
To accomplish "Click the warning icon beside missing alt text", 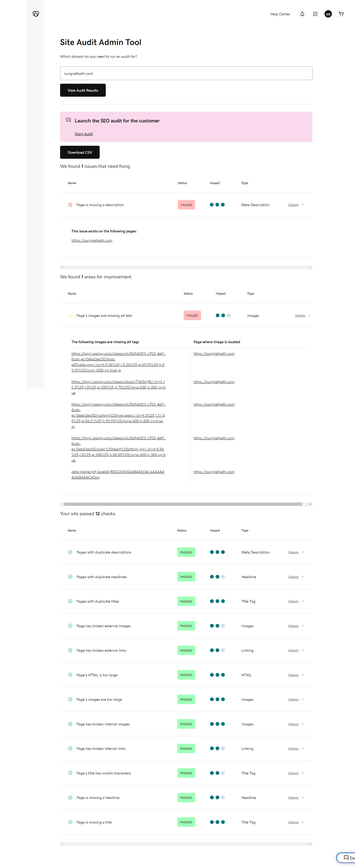I will 70,315.
